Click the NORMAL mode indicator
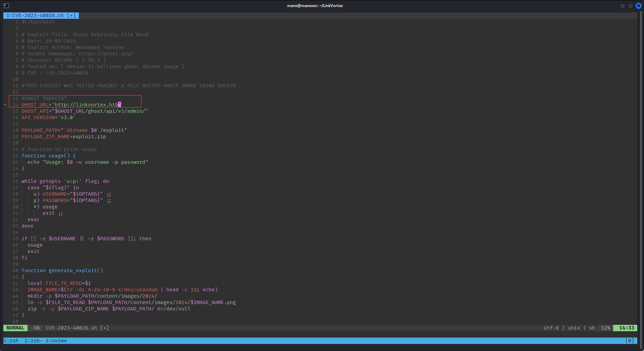The image size is (644, 351). (x=15, y=328)
